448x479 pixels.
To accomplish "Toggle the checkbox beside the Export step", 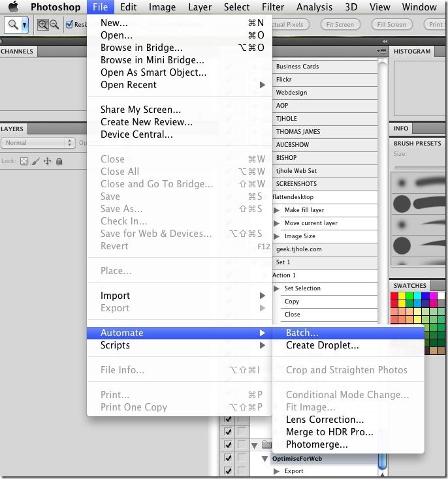I will click(x=229, y=471).
